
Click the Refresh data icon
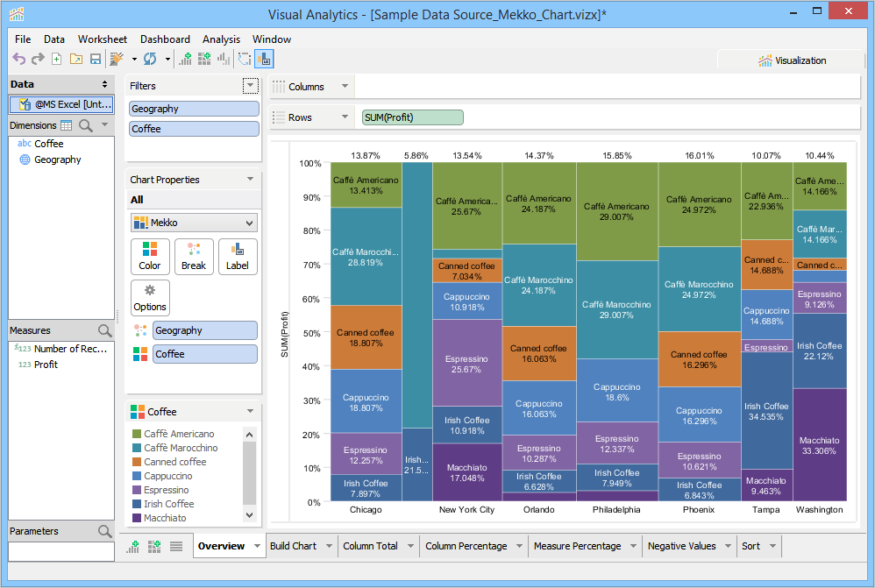click(x=150, y=59)
